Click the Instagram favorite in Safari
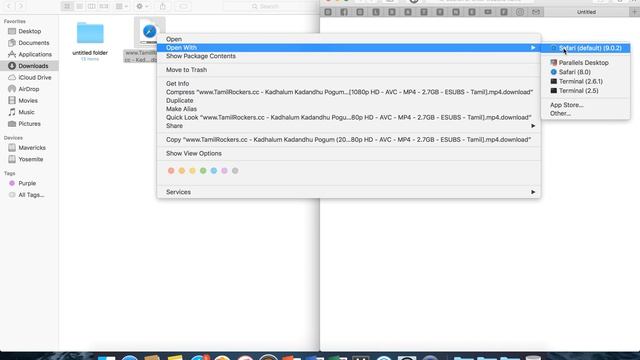The image size is (640, 360). pos(520,12)
